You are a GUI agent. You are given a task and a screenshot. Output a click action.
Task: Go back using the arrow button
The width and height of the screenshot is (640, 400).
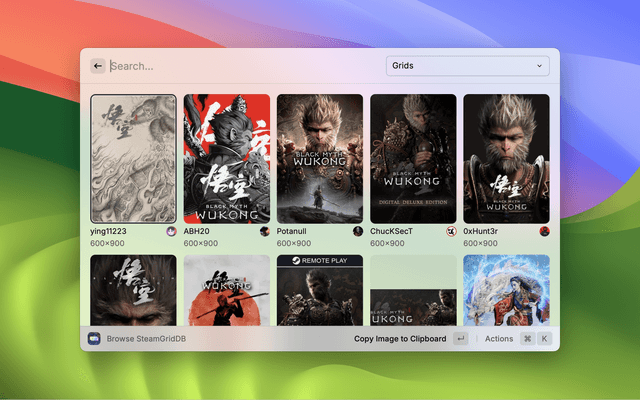coord(98,66)
